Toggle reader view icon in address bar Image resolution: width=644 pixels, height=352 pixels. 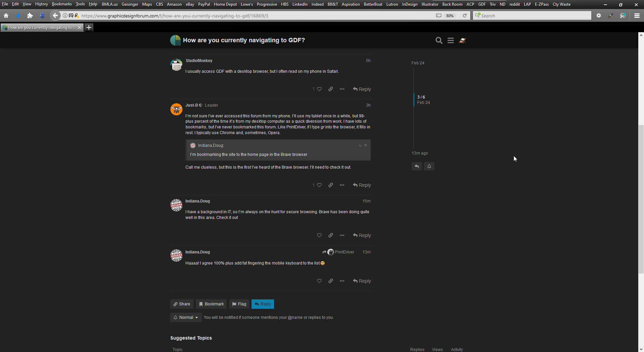coord(438,15)
